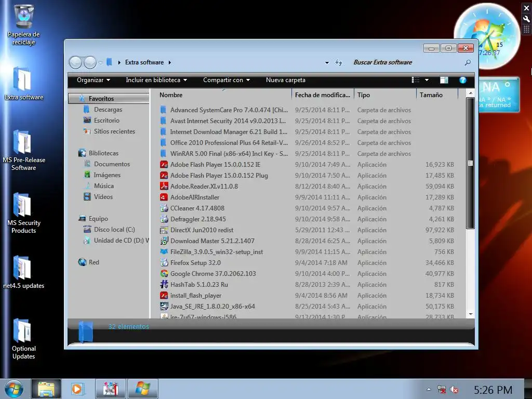Click the muted volume tray icon
Viewport: 532px width, 399px height.
pyautogui.click(x=454, y=390)
